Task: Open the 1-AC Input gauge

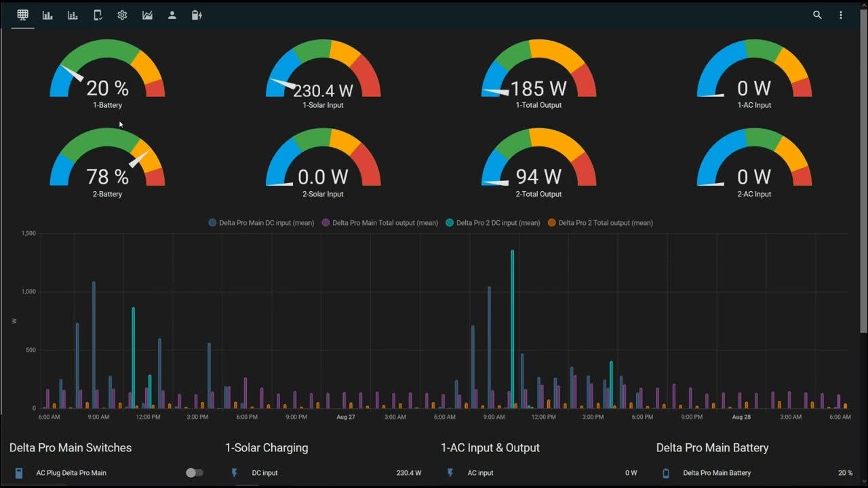Action: pyautogui.click(x=754, y=74)
